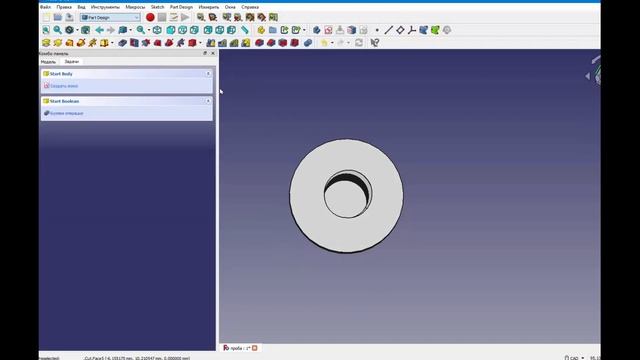Click the Fit all view icon
The height and width of the screenshot is (360, 640).
pyautogui.click(x=46, y=30)
